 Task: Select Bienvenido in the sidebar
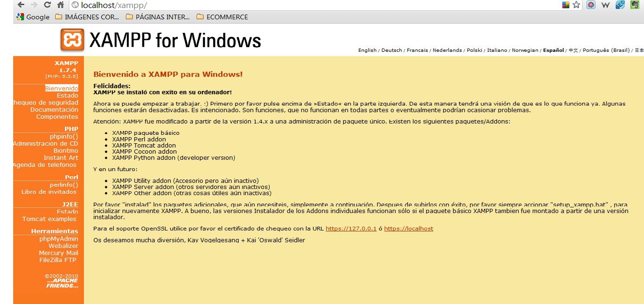click(x=62, y=88)
